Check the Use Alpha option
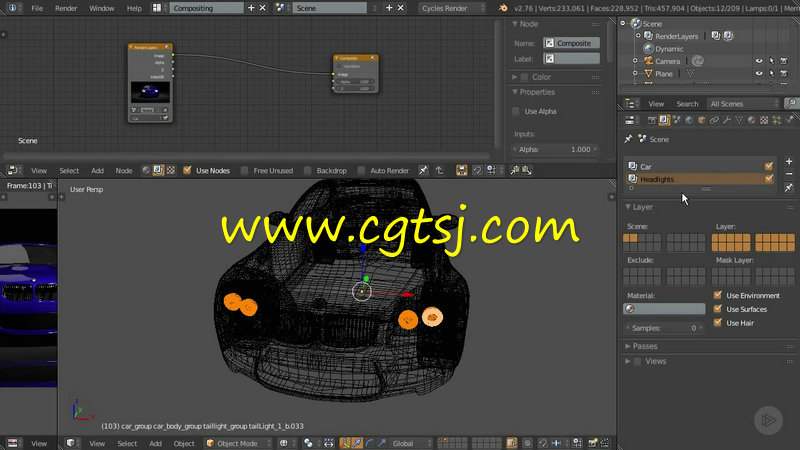Viewport: 800px width, 450px height. (x=516, y=111)
